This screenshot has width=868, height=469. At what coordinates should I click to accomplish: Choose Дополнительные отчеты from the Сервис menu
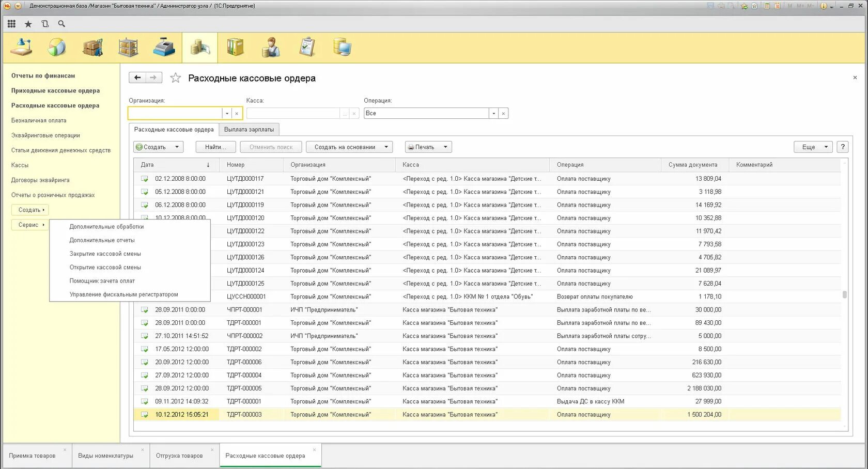tap(102, 240)
